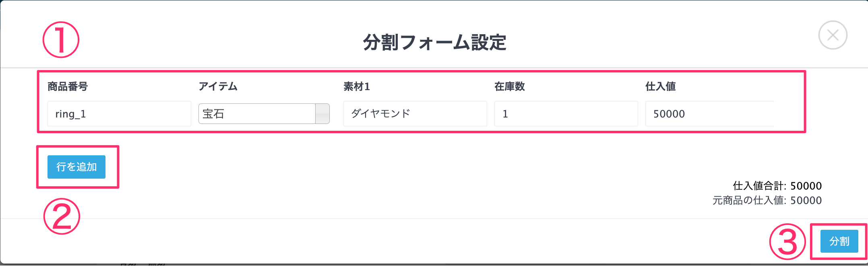Click the circled number 3 annotation
Image resolution: width=868 pixels, height=272 pixels.
tap(787, 242)
